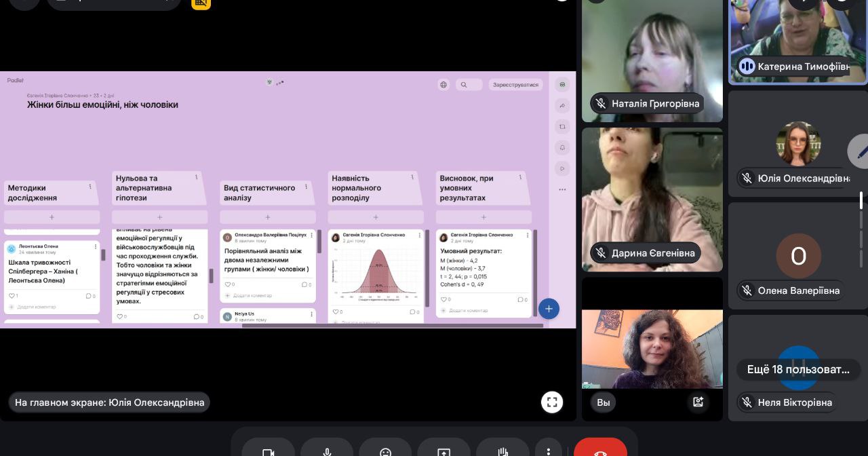The width and height of the screenshot is (868, 456).
Task: Click the plus under Нульова та альтернативна гіпотези
Action: (x=159, y=217)
